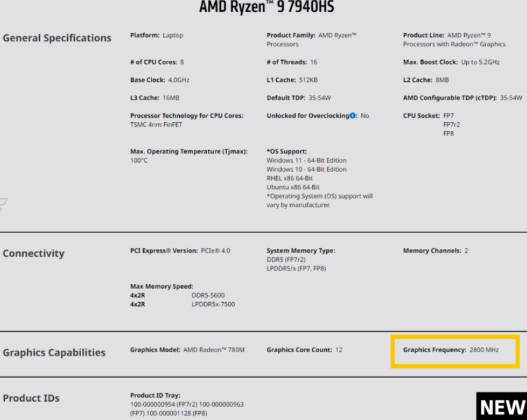Click AMD Configurable TDP (cTDP) entry
The image size is (527, 420).
462,98
